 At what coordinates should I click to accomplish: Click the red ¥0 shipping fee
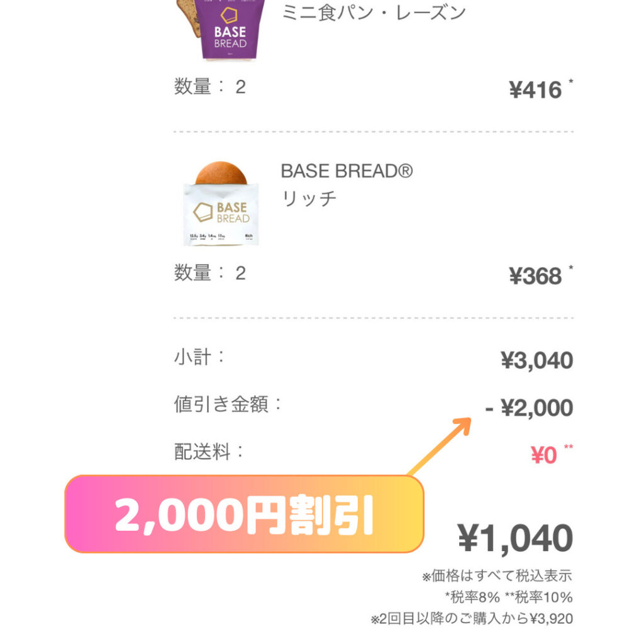coord(544,455)
